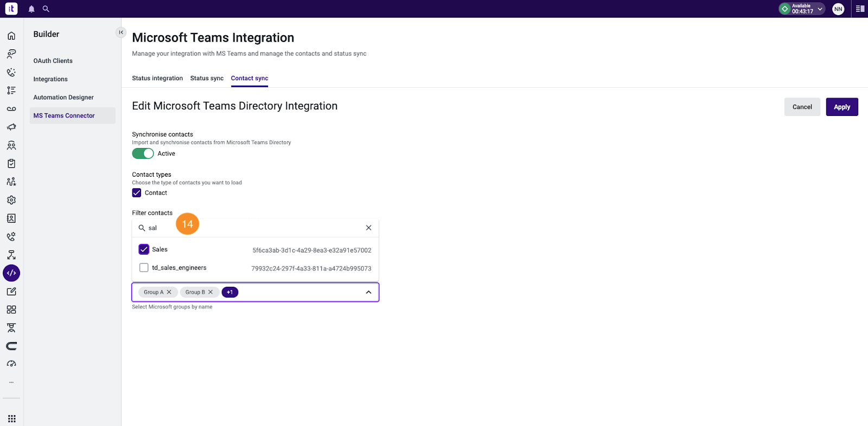Open the clipboard check icon in sidebar

click(11, 164)
